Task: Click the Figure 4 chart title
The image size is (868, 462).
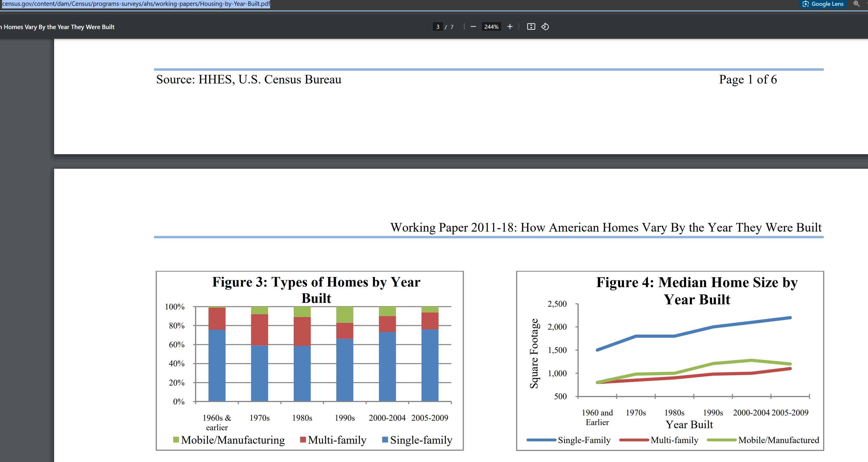Action: tap(697, 290)
